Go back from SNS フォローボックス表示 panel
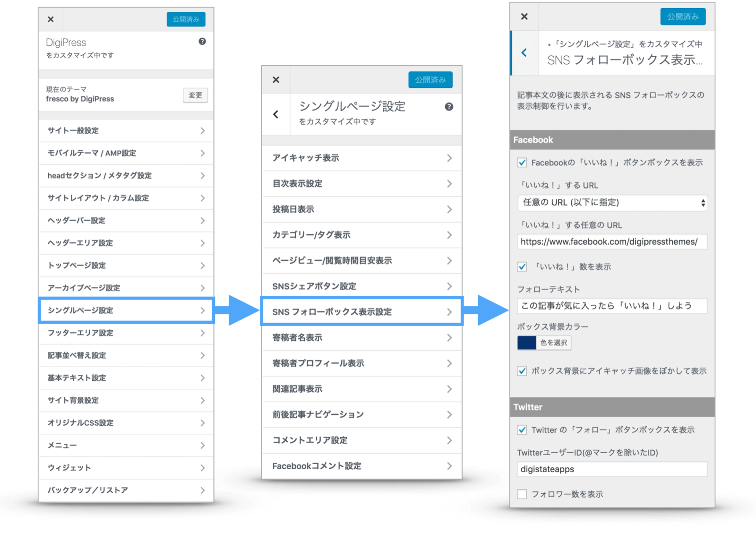This screenshot has height=533, width=756. [x=524, y=53]
